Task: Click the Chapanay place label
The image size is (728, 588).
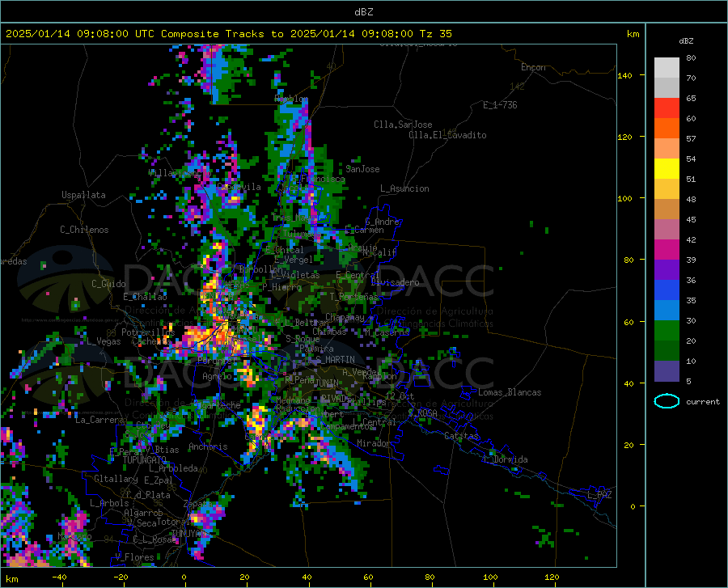Action: tap(345, 317)
